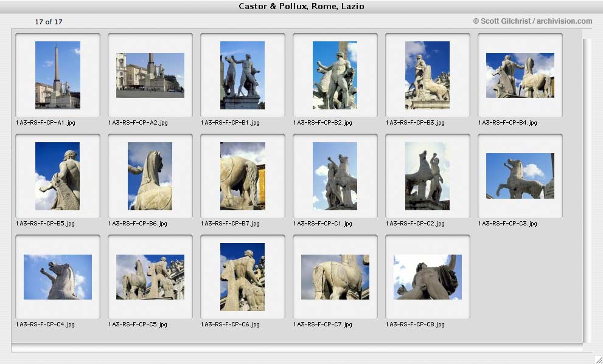Open the 1A3-RS-F-CP-B5.jpg statue back view
The width and height of the screenshot is (603, 364).
(58, 176)
